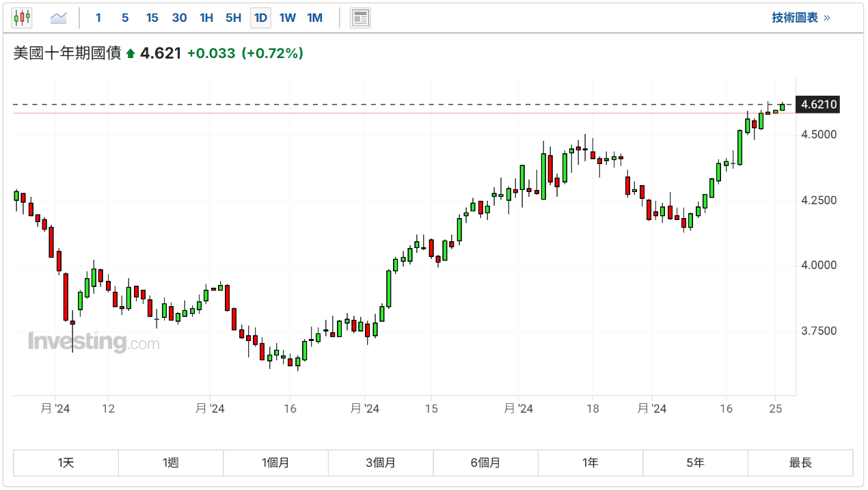868x490 pixels.
Task: Select the 1-minute interval
Action: [98, 18]
